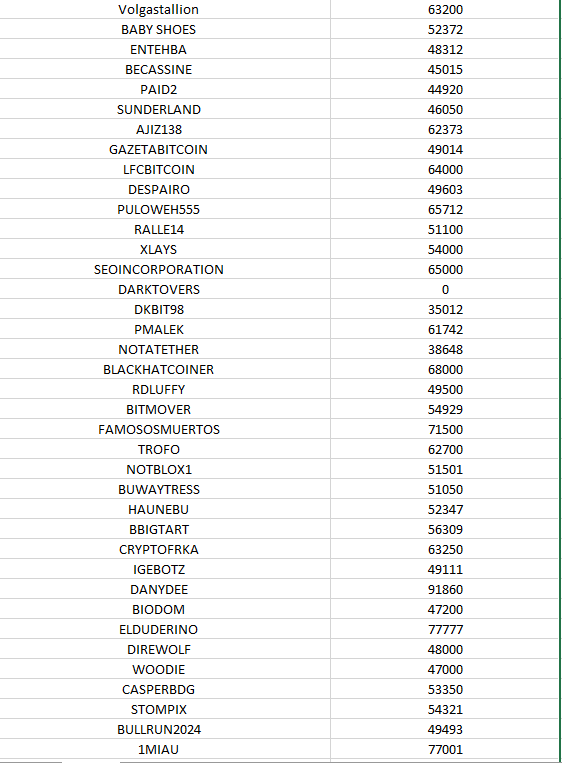Click the 68000 value for BLACKHATCOINER
Image resolution: width=562 pixels, height=763 pixels.
[x=445, y=369]
